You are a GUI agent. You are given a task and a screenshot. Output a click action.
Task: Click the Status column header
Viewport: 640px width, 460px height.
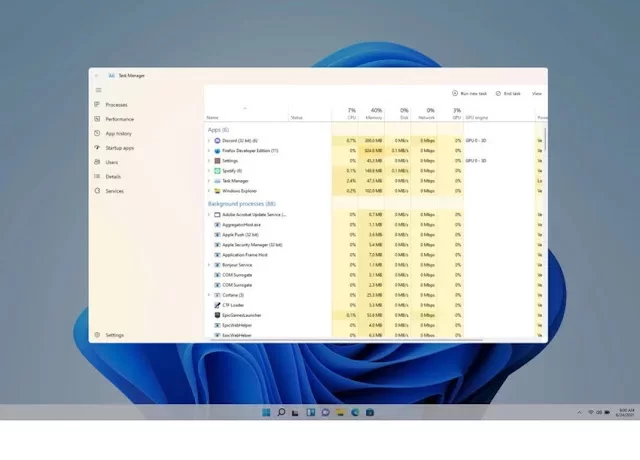coord(296,118)
